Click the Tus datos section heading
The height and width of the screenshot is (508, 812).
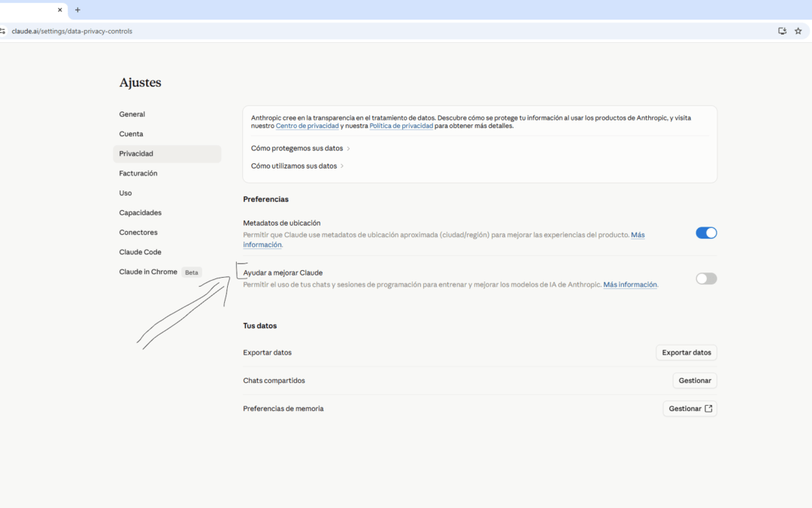(x=260, y=326)
